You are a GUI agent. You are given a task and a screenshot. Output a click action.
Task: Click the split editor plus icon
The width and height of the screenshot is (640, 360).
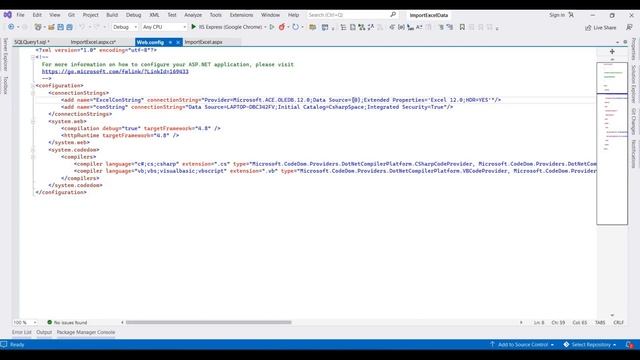pyautogui.click(x=612, y=51)
